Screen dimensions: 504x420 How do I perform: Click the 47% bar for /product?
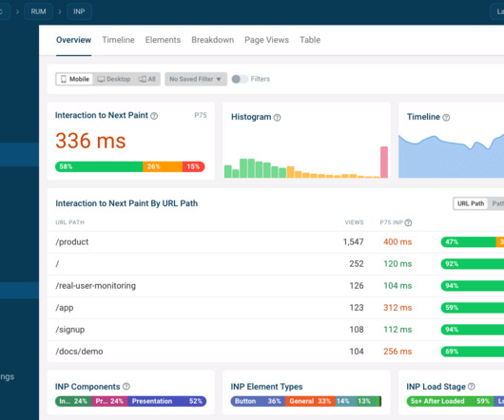point(468,241)
